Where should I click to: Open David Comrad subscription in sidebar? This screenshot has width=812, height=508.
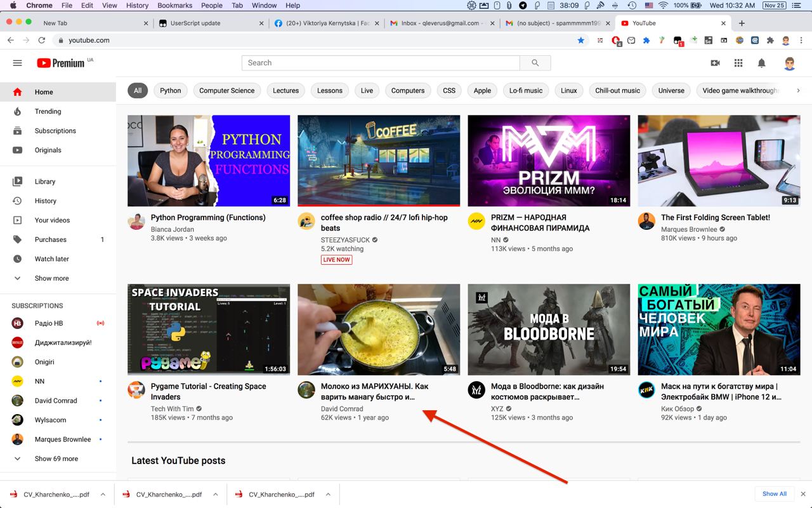[x=58, y=401]
